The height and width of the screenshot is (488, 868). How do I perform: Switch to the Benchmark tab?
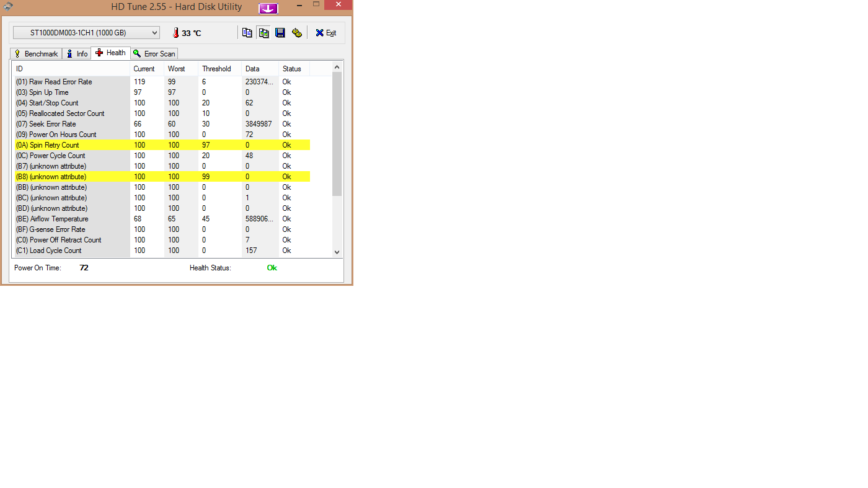(36, 54)
